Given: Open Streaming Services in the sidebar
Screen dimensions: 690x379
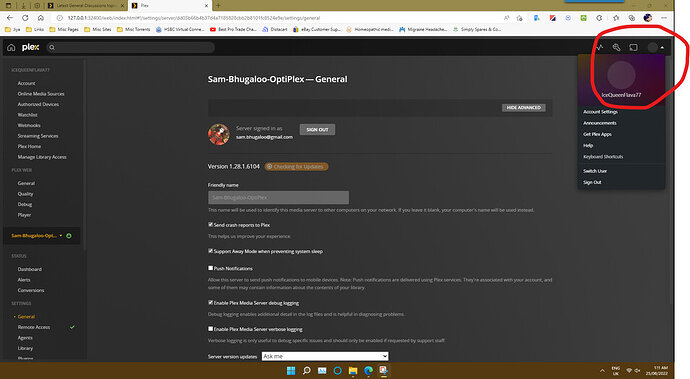Looking at the screenshot, I should click(x=38, y=136).
